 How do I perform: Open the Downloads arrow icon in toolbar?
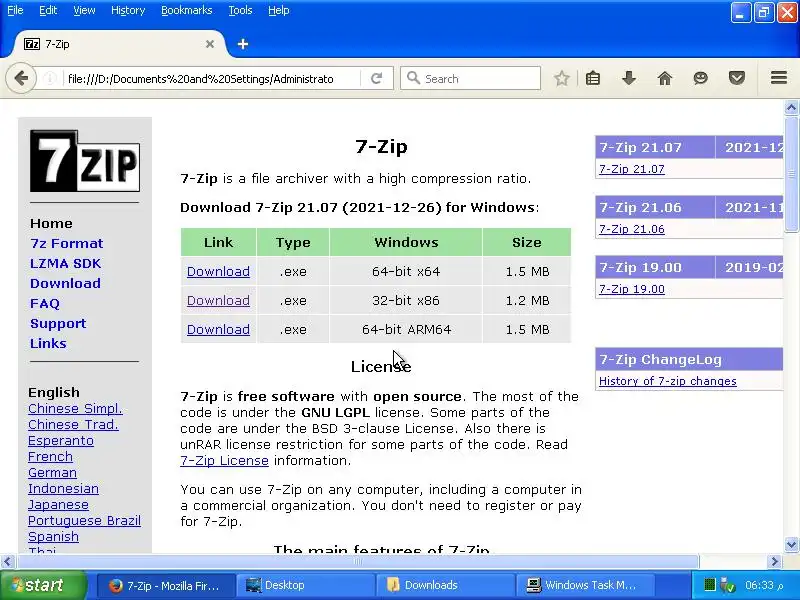(629, 79)
